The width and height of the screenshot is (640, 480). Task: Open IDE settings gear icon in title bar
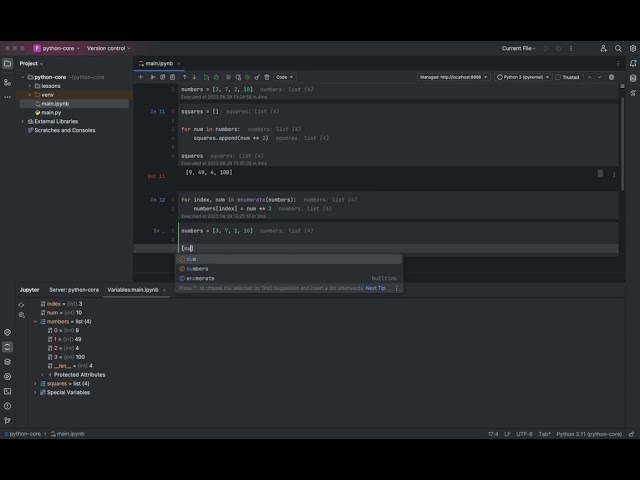click(633, 48)
